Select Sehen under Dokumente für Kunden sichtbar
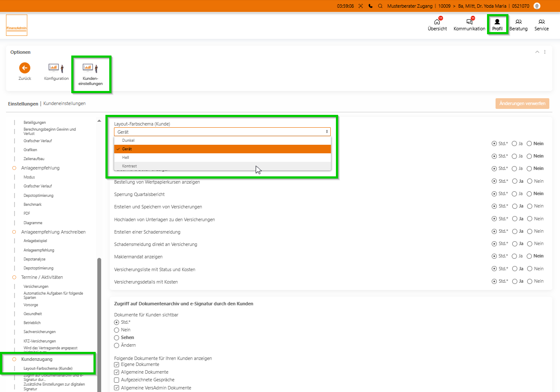The width and height of the screenshot is (560, 392). [x=117, y=338]
